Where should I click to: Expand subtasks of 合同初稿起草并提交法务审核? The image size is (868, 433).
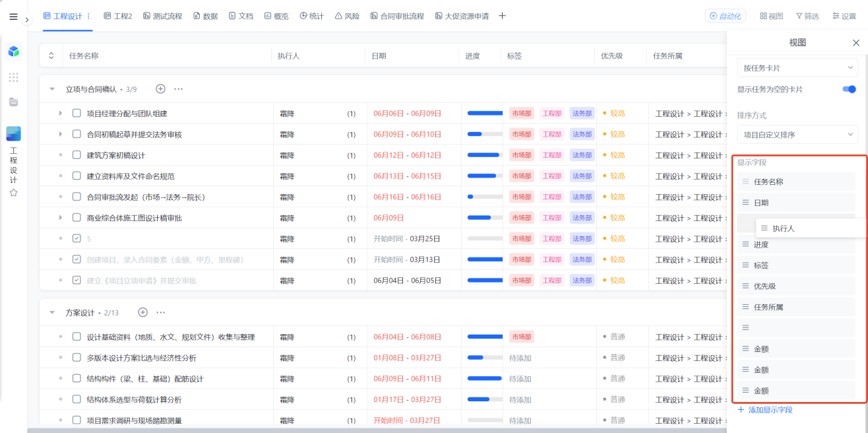tap(60, 134)
